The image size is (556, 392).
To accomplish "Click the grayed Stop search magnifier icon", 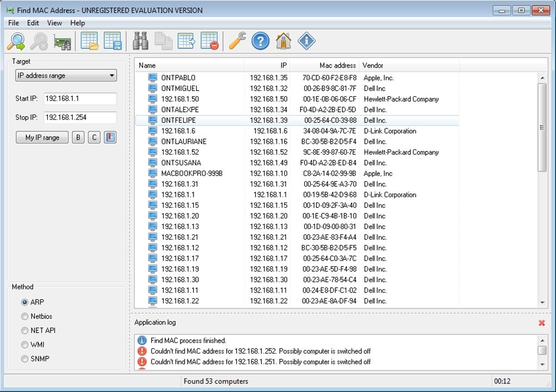I will [39, 41].
